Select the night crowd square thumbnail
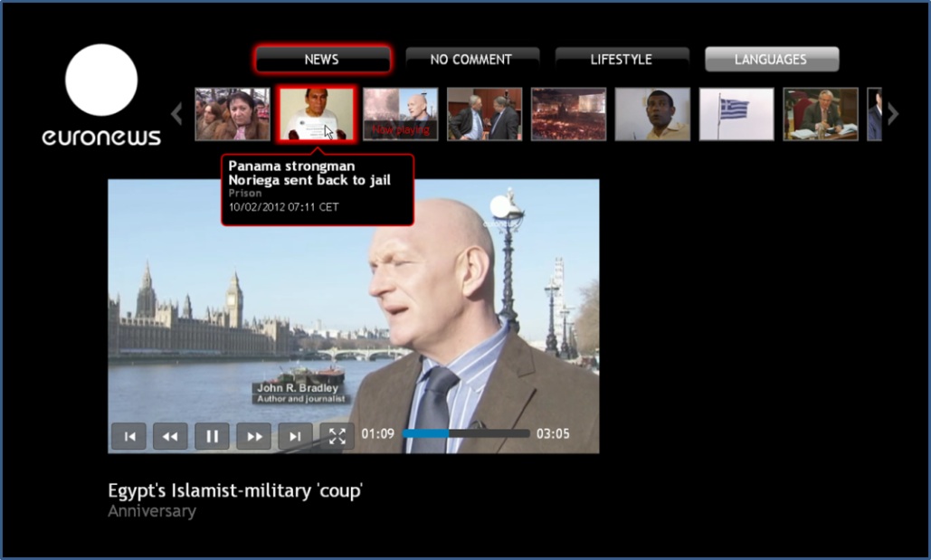The width and height of the screenshot is (931, 560). coord(568,114)
